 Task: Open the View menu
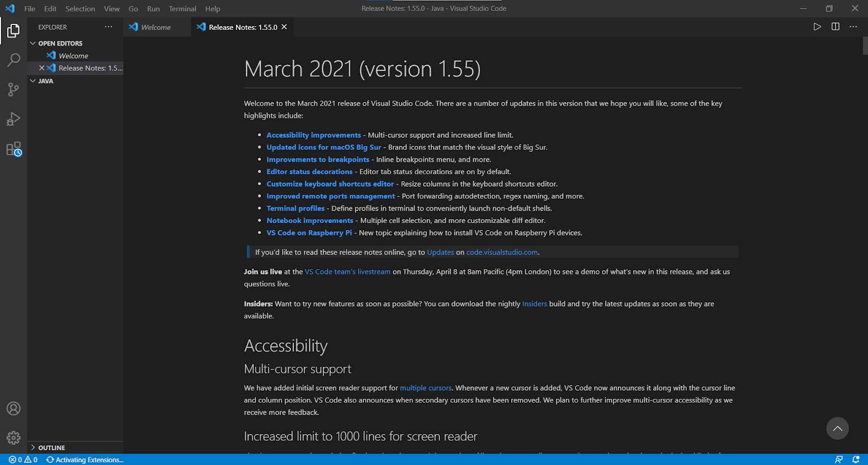(x=112, y=9)
